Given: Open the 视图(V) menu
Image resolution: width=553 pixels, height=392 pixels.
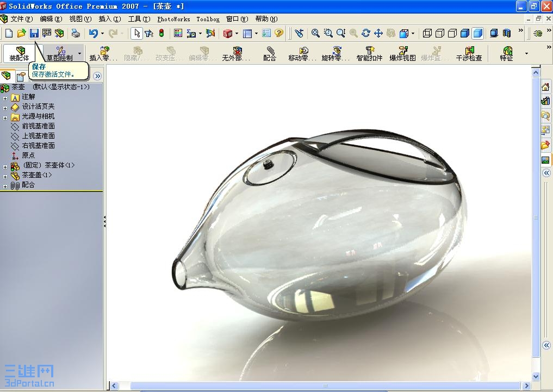Looking at the screenshot, I should (80, 19).
